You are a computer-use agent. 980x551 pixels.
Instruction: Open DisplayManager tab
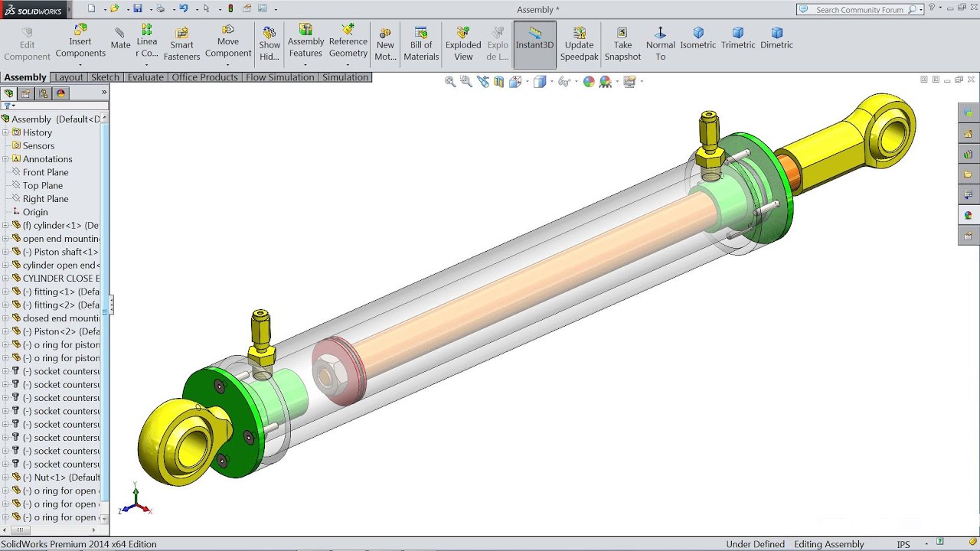[x=61, y=93]
